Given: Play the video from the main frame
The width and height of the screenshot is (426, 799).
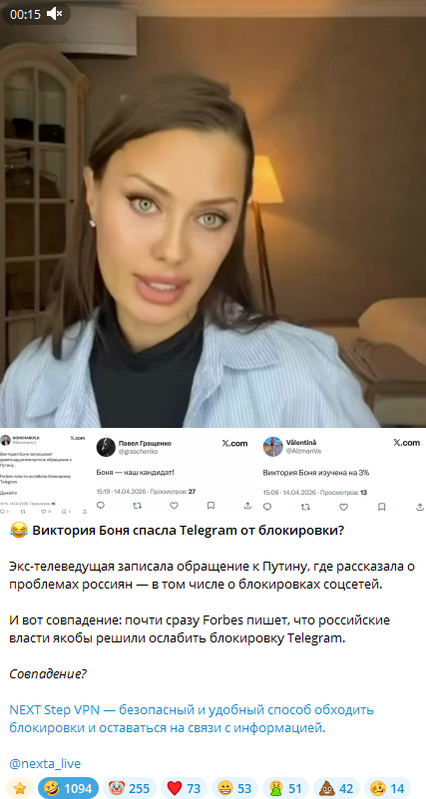Looking at the screenshot, I should pyautogui.click(x=213, y=214).
